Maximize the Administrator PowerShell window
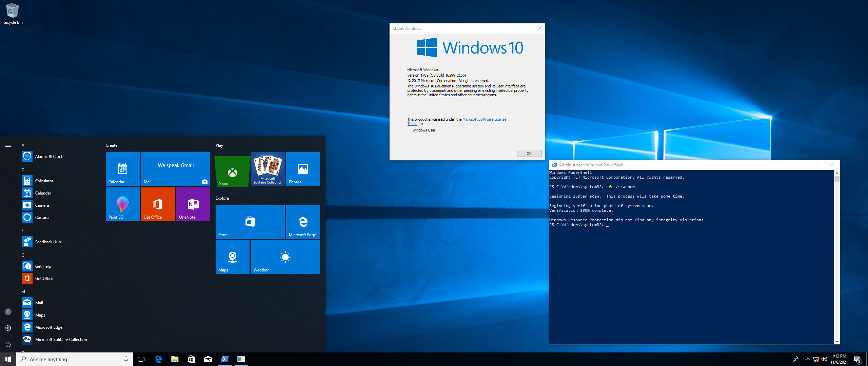868x366 pixels. (816, 165)
